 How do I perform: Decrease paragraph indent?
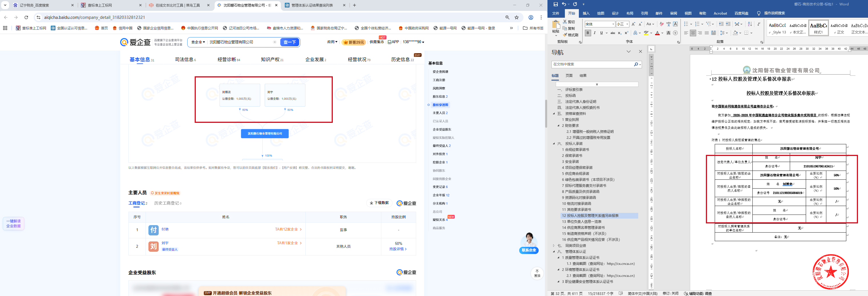point(721,24)
